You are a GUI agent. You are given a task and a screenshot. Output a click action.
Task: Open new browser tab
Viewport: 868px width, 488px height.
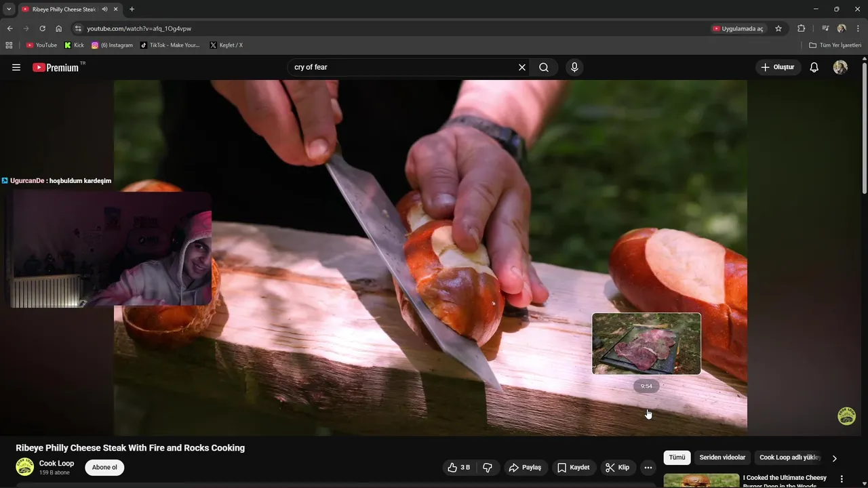click(132, 9)
